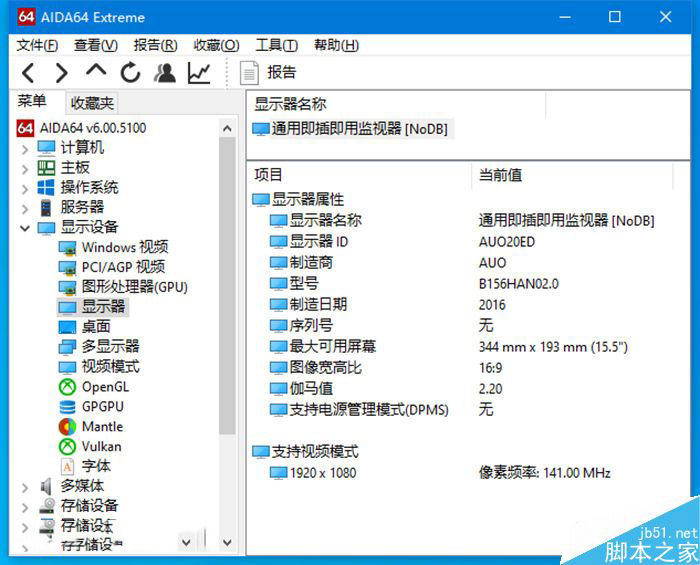Image resolution: width=700 pixels, height=565 pixels.
Task: Select Windows 视频 in the tree
Action: pos(113,247)
